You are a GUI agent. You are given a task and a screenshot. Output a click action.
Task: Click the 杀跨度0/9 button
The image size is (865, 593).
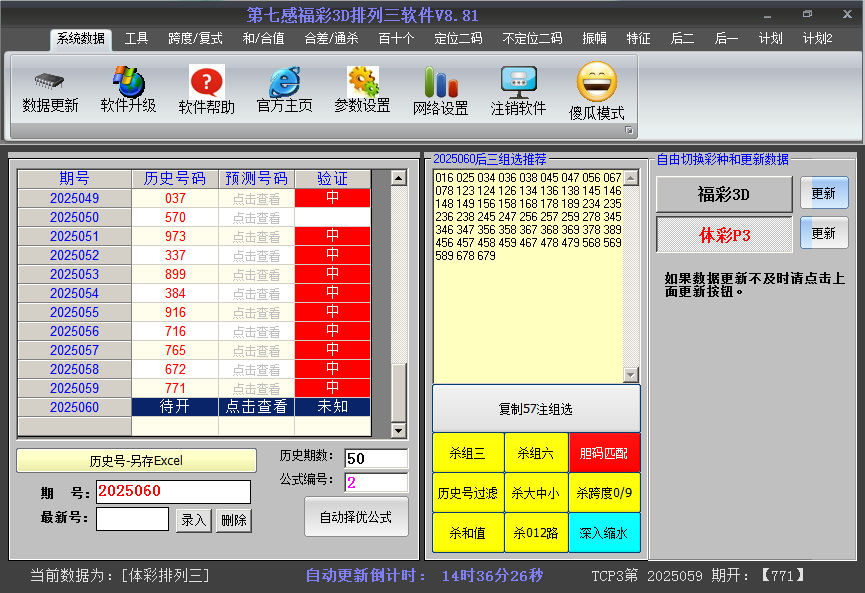[x=604, y=493]
